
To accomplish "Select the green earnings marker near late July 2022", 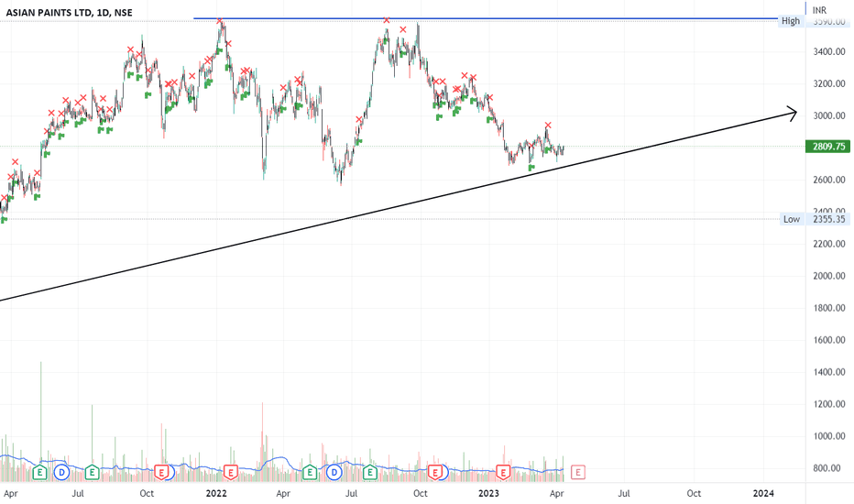I will pos(370,472).
